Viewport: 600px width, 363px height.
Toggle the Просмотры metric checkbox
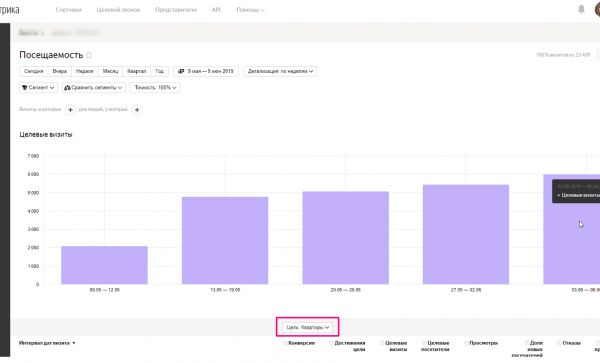[466, 343]
